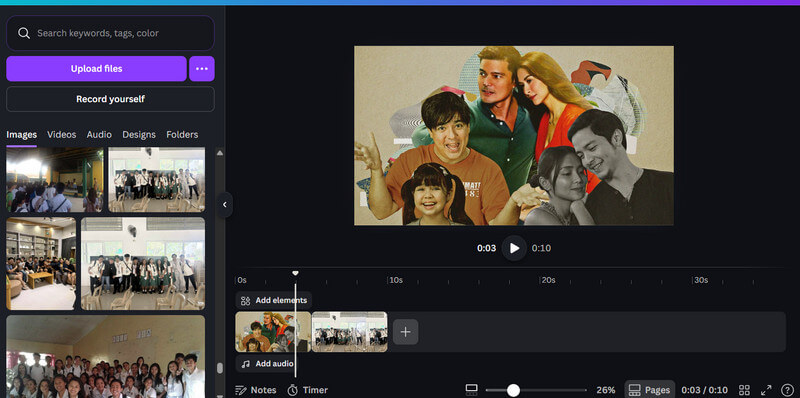Click the 10s mark on timeline ruler
This screenshot has height=398, width=800.
396,280
